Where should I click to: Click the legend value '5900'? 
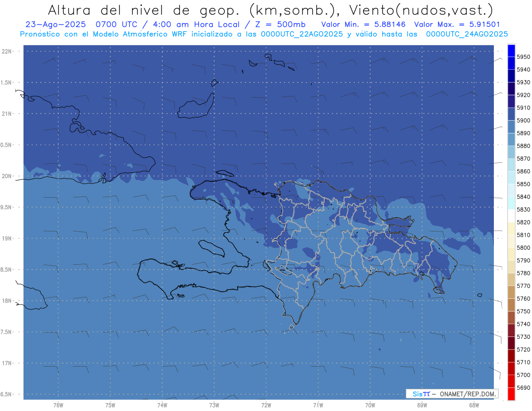coord(523,120)
